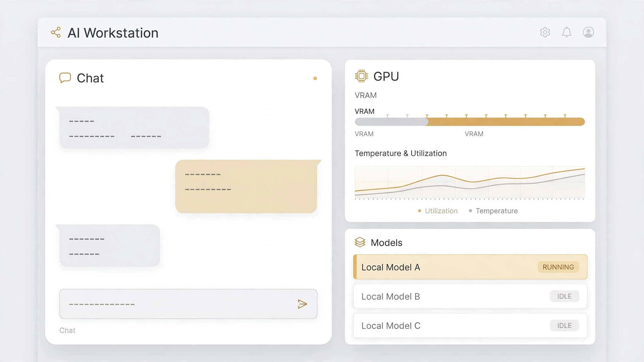This screenshot has height=362, width=644.
Task: Click the RUNNING status badge
Action: point(558,267)
